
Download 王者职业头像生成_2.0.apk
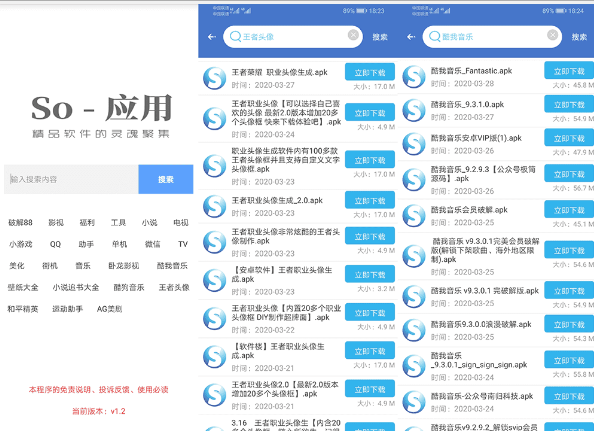pos(370,200)
